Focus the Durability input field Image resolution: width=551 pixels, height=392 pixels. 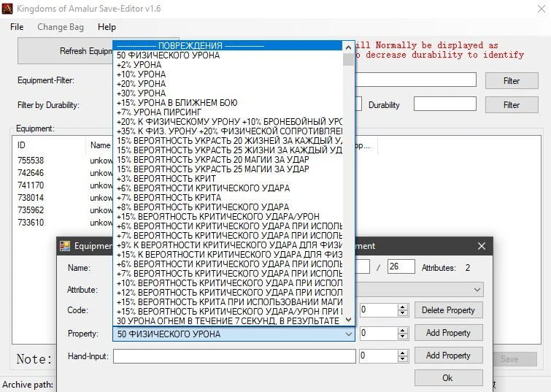(445, 104)
